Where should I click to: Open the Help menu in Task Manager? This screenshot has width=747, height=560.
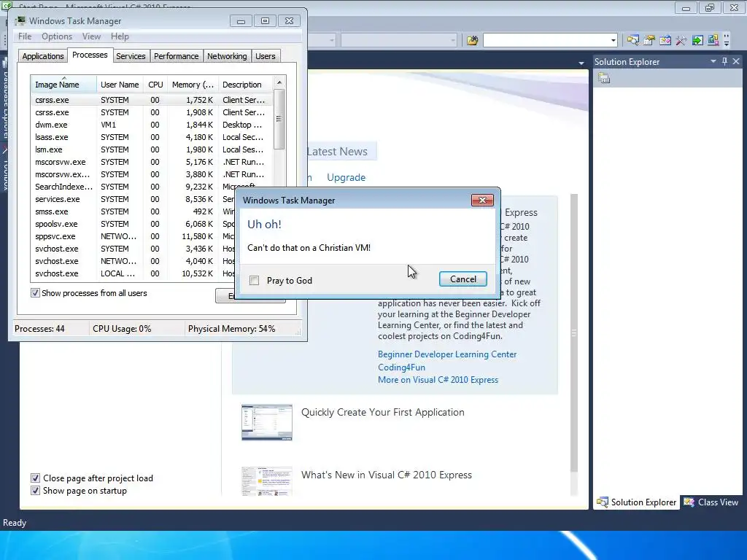point(120,36)
